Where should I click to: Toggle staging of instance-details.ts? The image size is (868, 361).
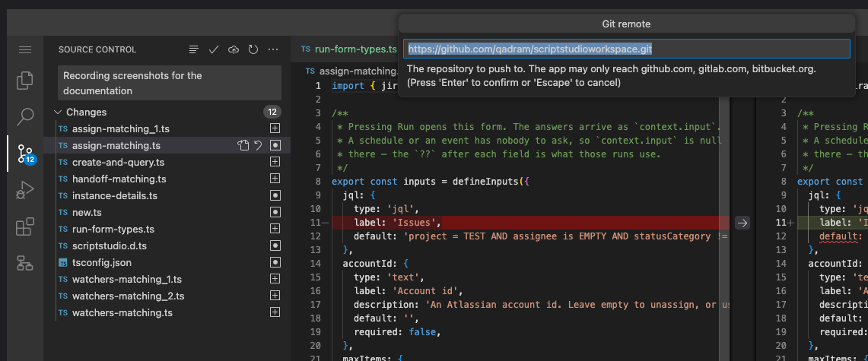(275, 196)
